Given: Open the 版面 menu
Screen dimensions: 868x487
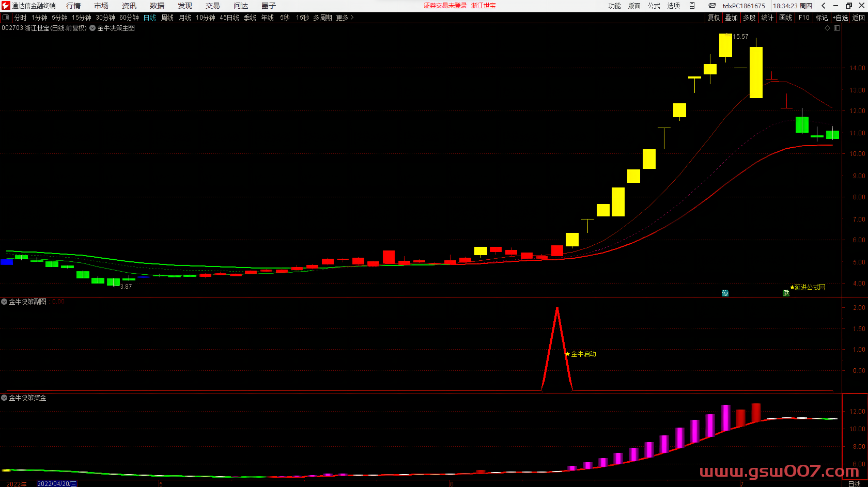Looking at the screenshot, I should (x=634, y=6).
